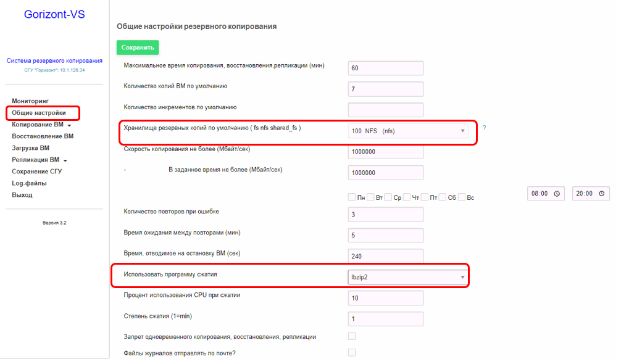Go to Log-файлы section
629x364 pixels.
[29, 183]
